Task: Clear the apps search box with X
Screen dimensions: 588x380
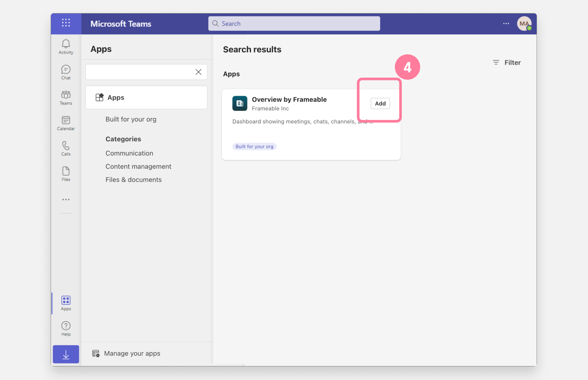Action: pyautogui.click(x=198, y=72)
